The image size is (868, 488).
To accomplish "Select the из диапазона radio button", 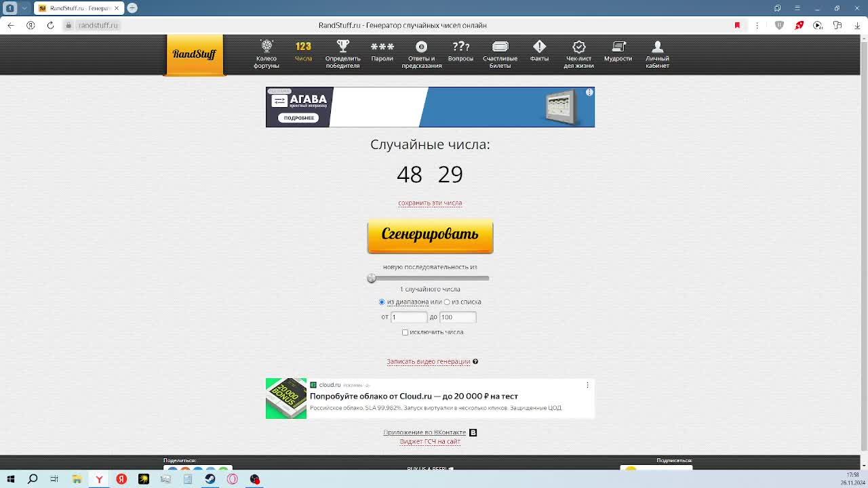I will click(382, 302).
